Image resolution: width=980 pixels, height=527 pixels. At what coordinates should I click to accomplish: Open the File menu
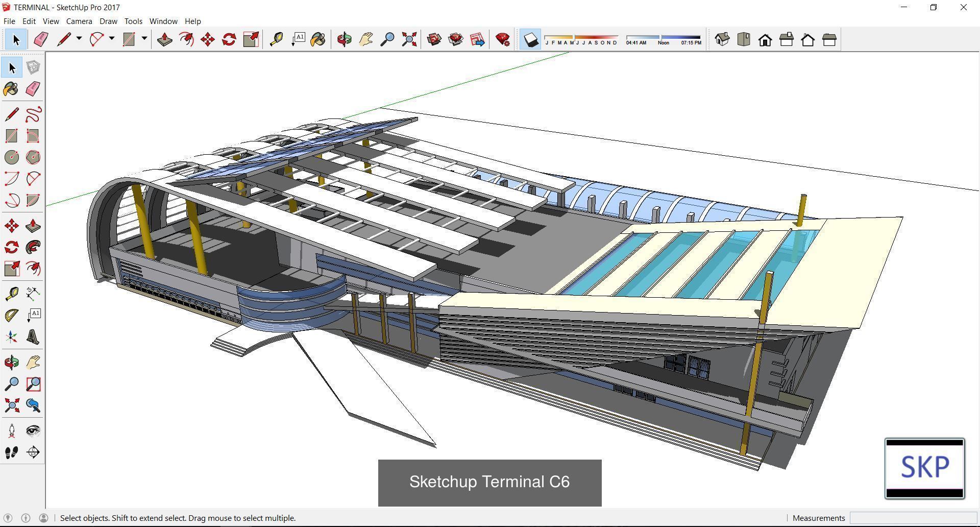tap(9, 21)
